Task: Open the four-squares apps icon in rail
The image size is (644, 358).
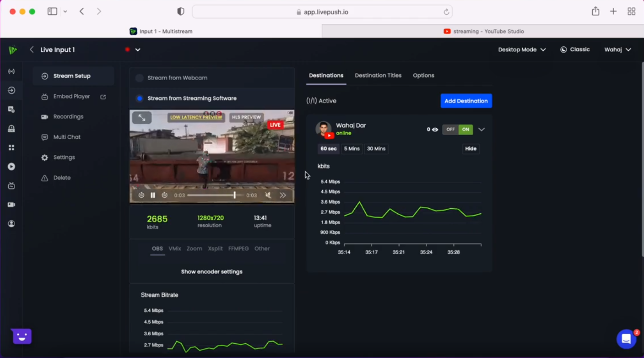Action: 11,148
